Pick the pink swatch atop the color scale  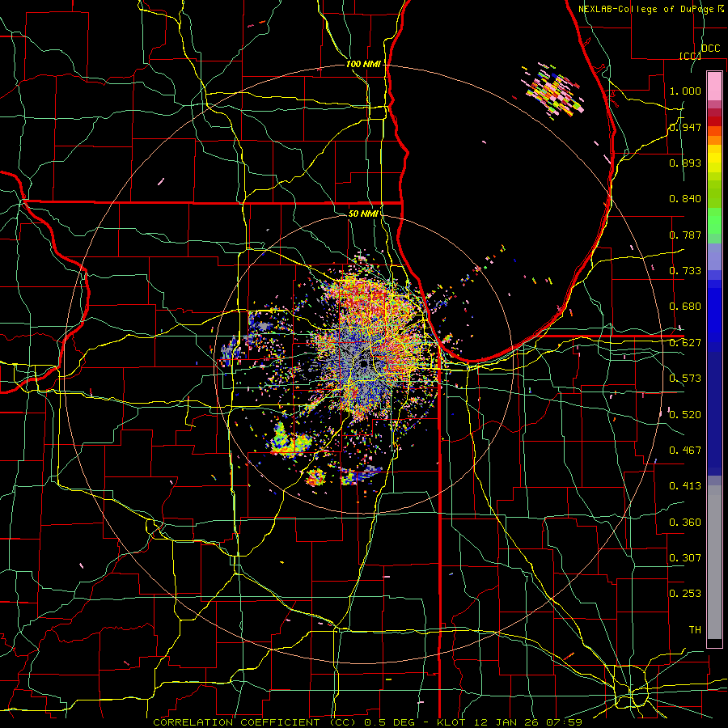714,86
